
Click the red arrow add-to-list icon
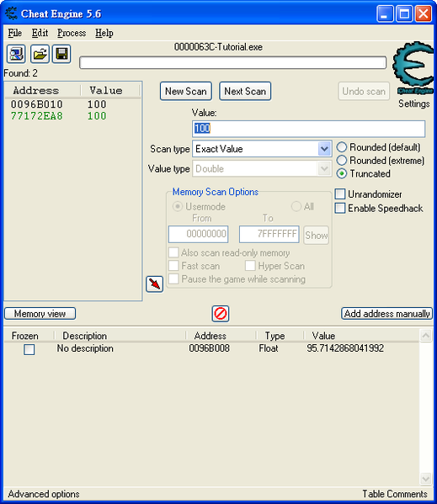pyautogui.click(x=154, y=284)
